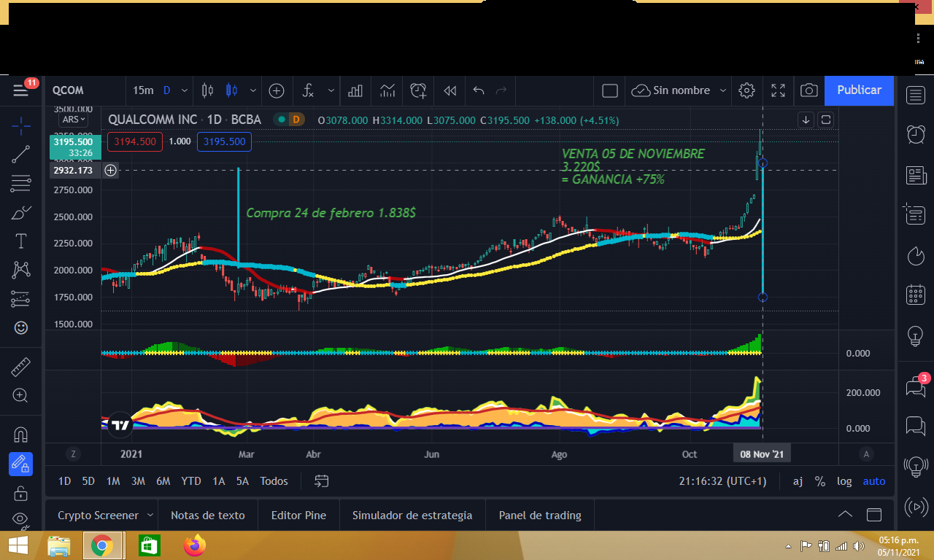Set range to Todos

click(274, 481)
